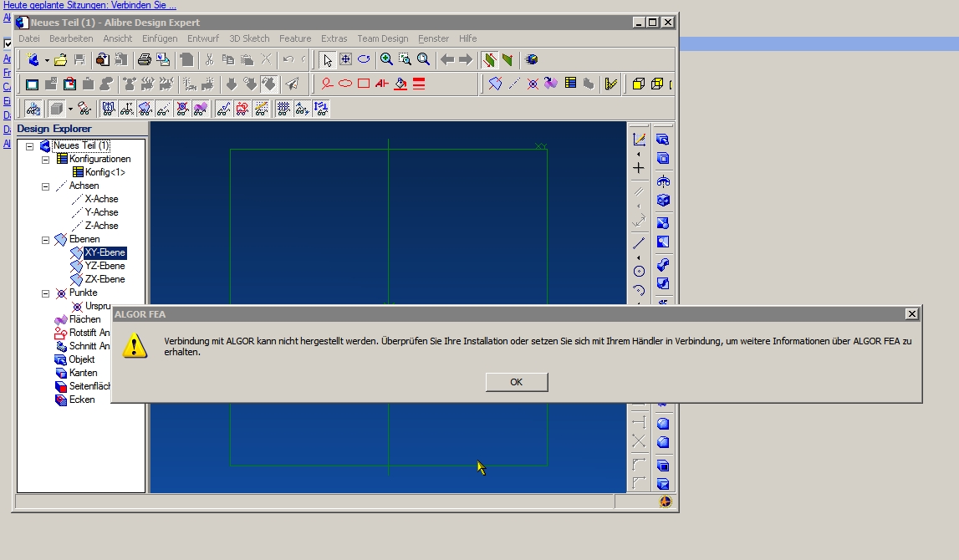Open the Bearbeiten menu
959x560 pixels.
pyautogui.click(x=72, y=38)
